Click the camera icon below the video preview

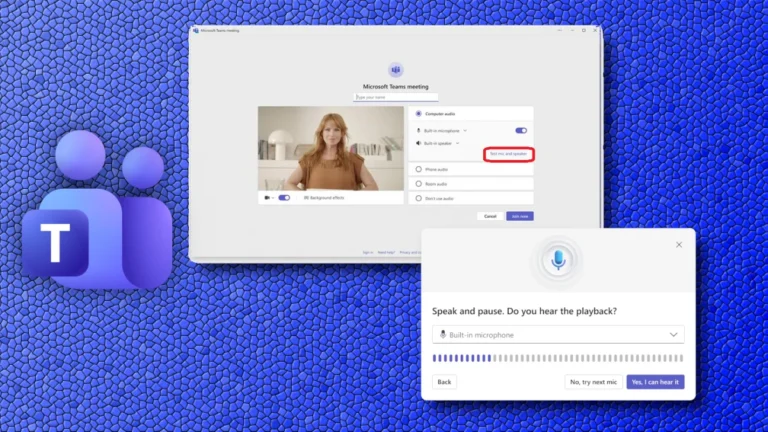(x=267, y=198)
